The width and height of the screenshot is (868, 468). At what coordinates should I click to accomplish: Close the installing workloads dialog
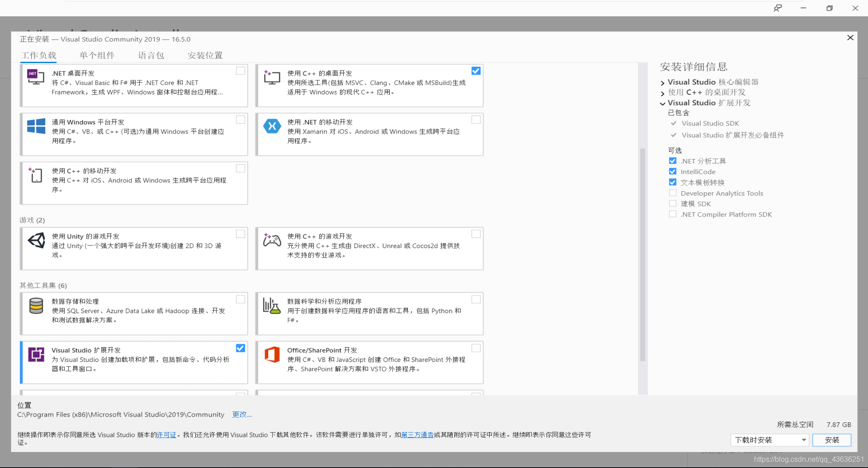click(850, 37)
